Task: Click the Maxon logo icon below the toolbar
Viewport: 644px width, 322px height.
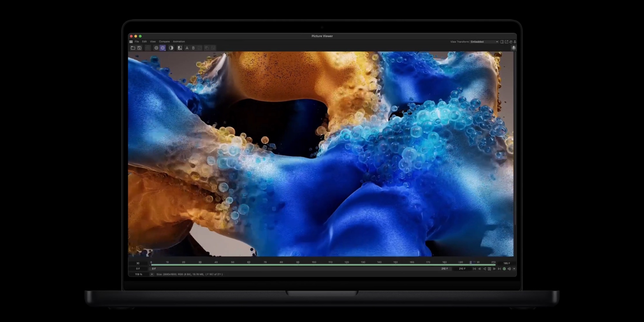Action: click(x=514, y=48)
